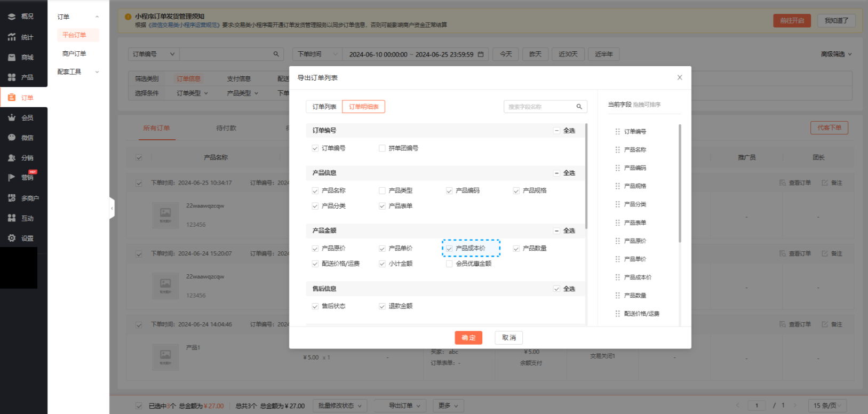Uncheck the 产品编码 field checkbox

[449, 190]
